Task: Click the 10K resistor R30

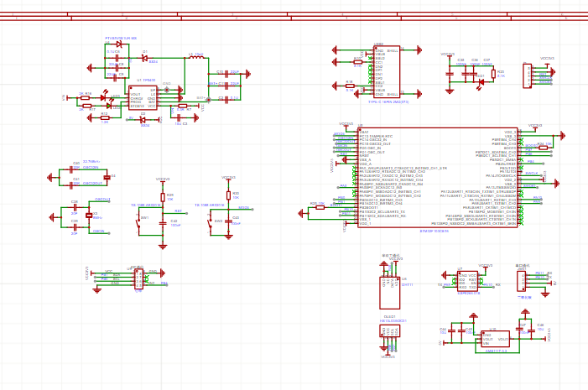Action: tap(229, 196)
